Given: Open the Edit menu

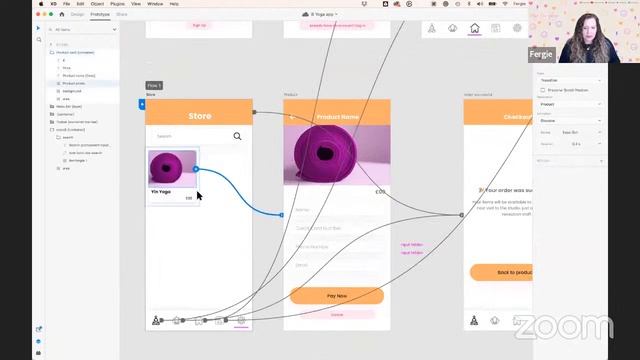Looking at the screenshot, I should (80, 4).
